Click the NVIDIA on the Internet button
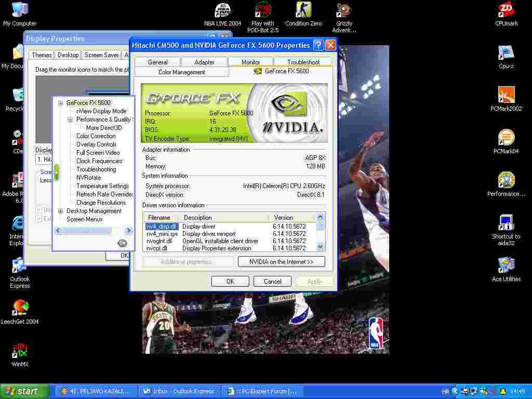This screenshot has width=532, height=399. pos(281,262)
